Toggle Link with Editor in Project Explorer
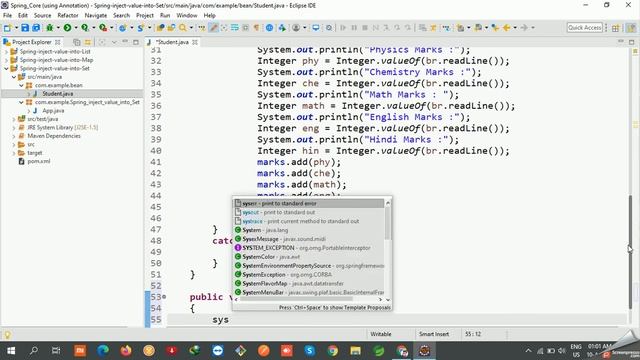The image size is (640, 360). pos(88,42)
